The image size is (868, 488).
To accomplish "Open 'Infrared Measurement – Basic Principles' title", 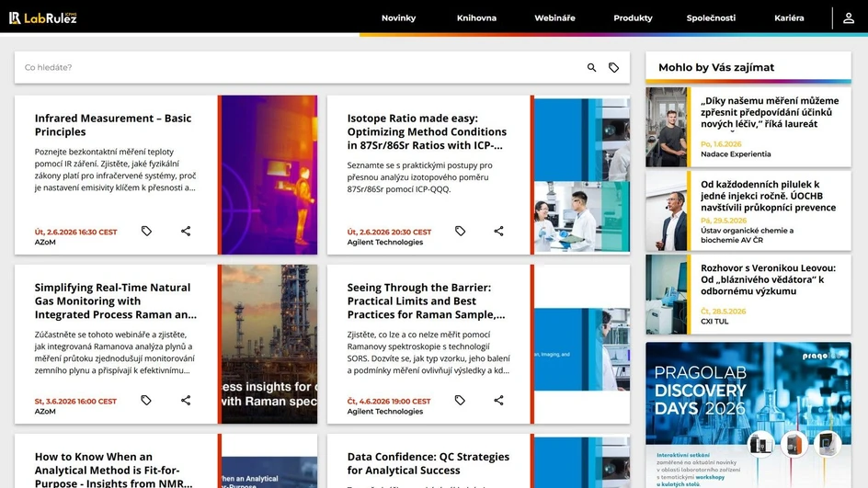I will (x=113, y=124).
